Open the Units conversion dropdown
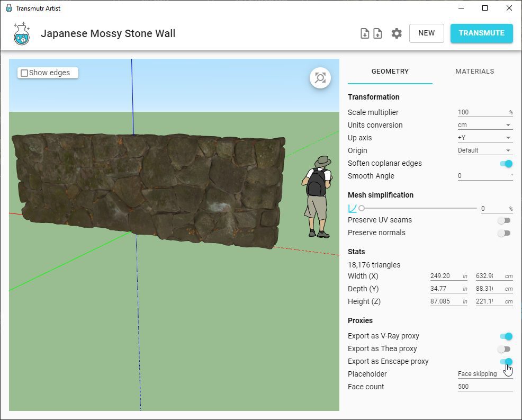The image size is (522, 420). click(485, 126)
